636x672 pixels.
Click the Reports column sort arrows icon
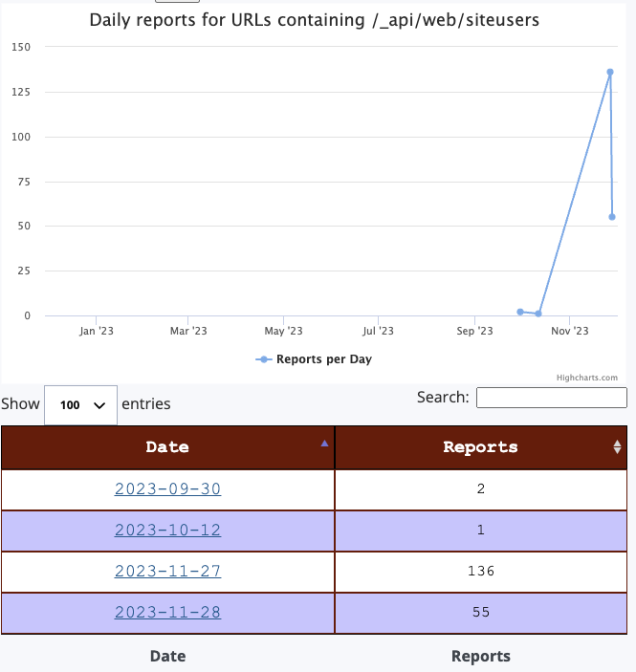617,446
